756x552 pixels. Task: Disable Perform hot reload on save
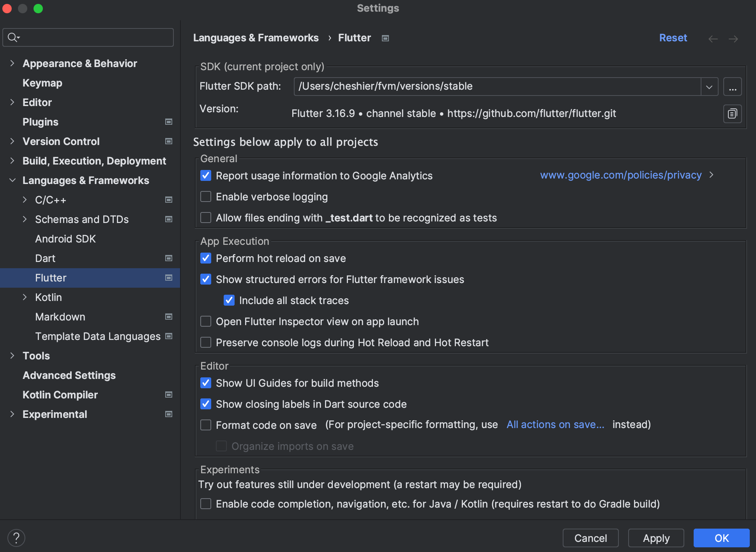(206, 258)
